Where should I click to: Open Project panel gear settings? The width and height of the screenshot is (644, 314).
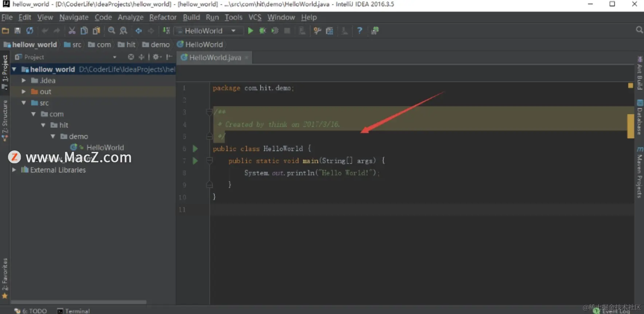157,57
